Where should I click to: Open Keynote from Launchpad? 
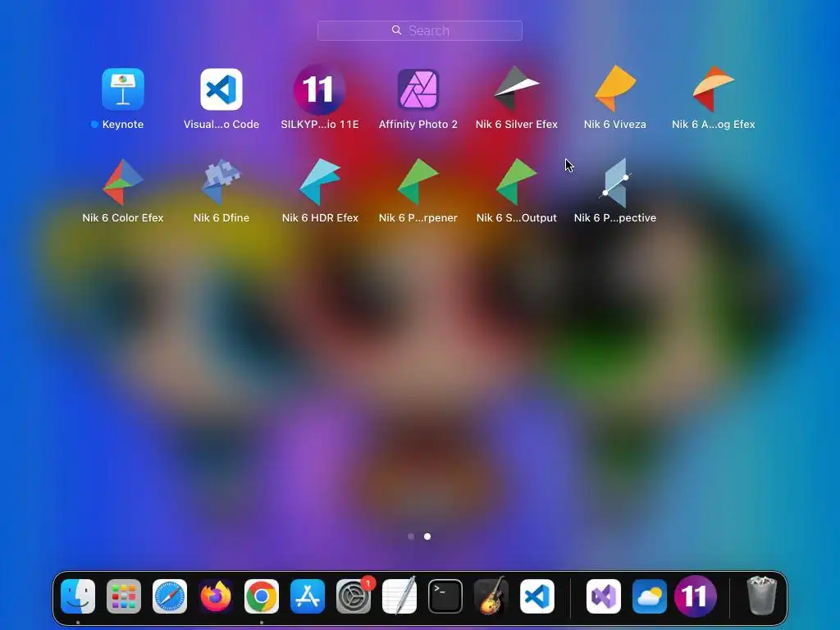[123, 89]
